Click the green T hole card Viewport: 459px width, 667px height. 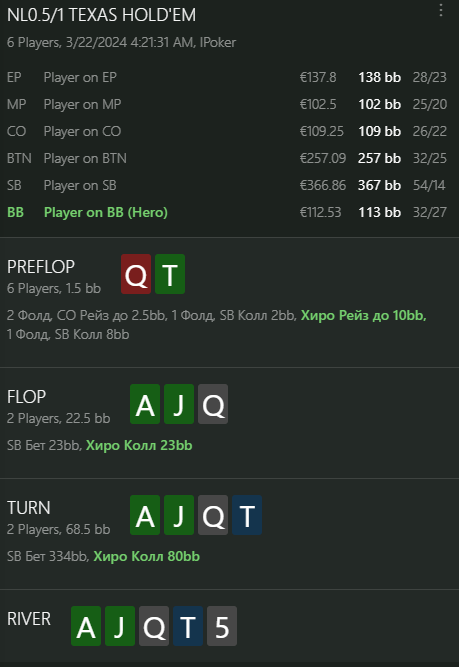(x=170, y=274)
